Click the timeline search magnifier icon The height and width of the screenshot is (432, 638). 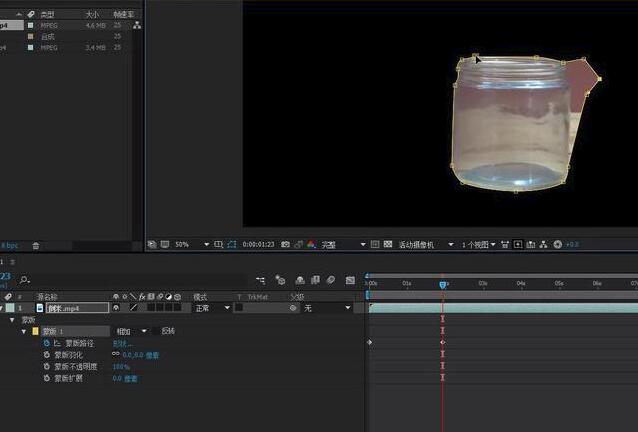coord(24,280)
